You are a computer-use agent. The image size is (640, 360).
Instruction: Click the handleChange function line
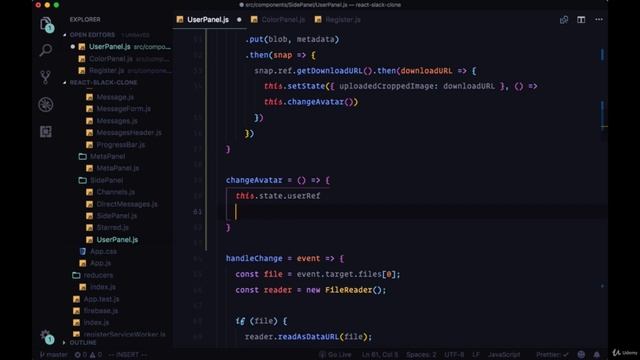tap(285, 258)
